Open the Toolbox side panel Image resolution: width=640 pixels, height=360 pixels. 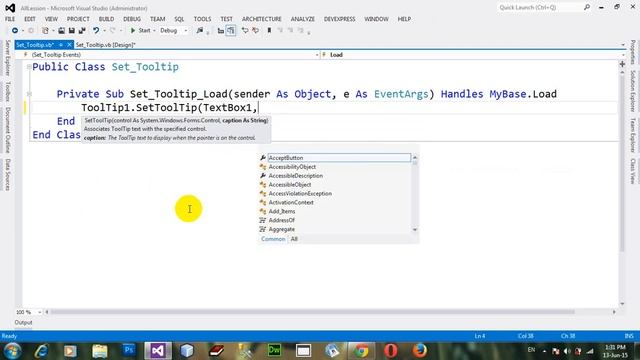8,91
